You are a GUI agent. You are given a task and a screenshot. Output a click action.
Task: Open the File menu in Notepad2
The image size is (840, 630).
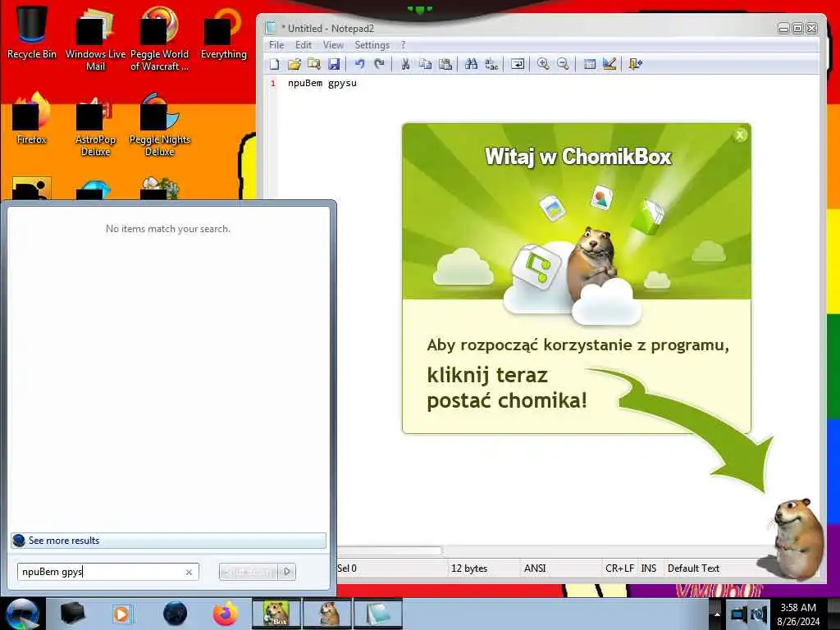(x=276, y=45)
